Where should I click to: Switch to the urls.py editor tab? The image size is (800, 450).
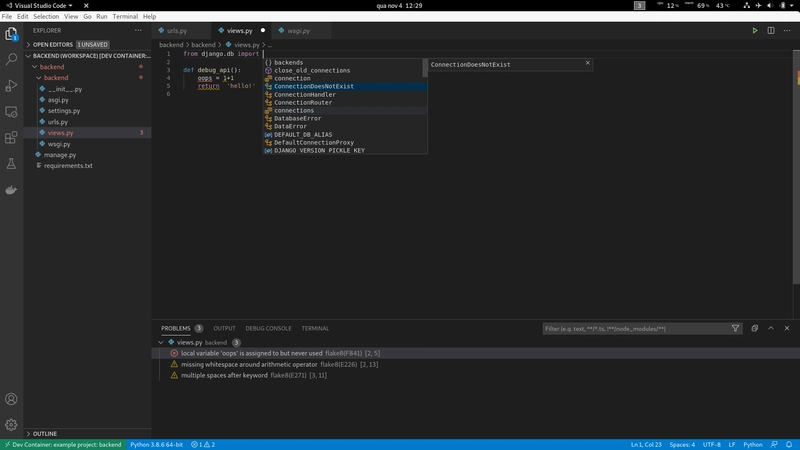(176, 31)
